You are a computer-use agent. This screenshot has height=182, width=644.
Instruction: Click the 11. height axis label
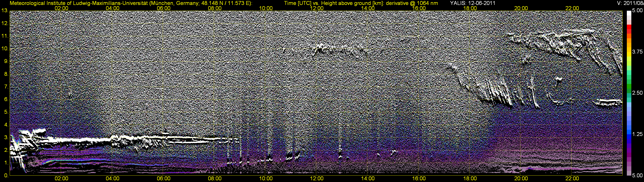click(5, 36)
